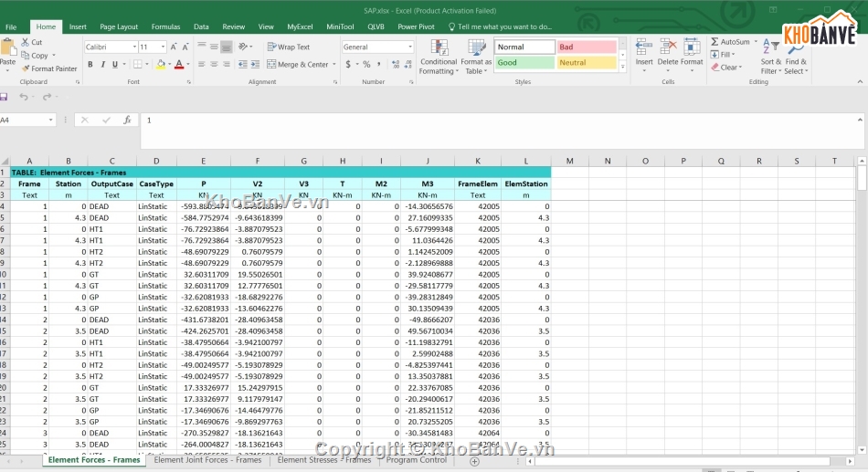Click Merge & Center
This screenshot has height=472, width=868.
(x=298, y=65)
